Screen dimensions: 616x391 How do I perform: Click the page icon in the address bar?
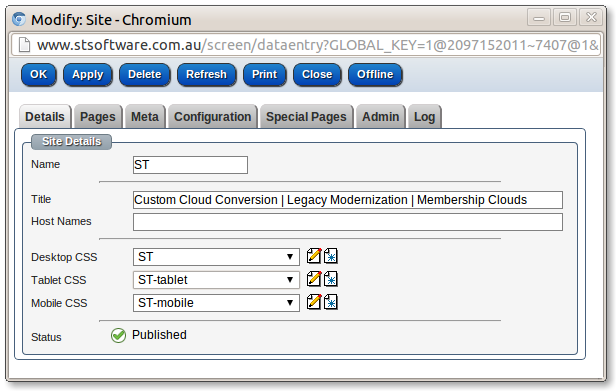click(x=24, y=45)
